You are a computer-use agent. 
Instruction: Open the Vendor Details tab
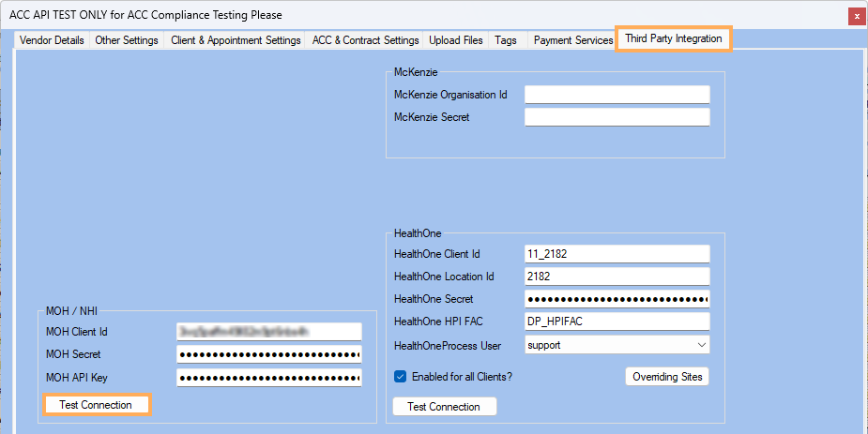tap(52, 40)
